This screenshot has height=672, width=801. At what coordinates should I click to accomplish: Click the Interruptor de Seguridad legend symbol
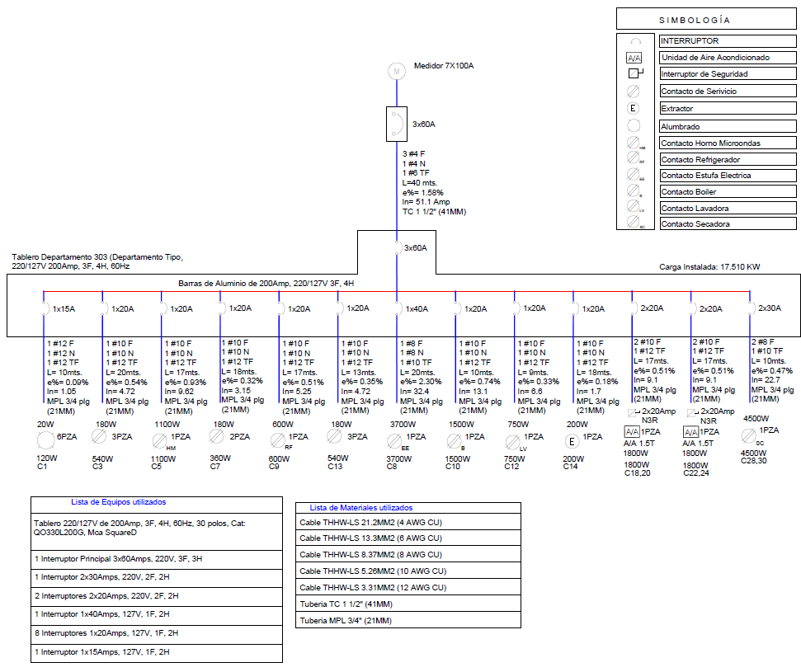[634, 74]
